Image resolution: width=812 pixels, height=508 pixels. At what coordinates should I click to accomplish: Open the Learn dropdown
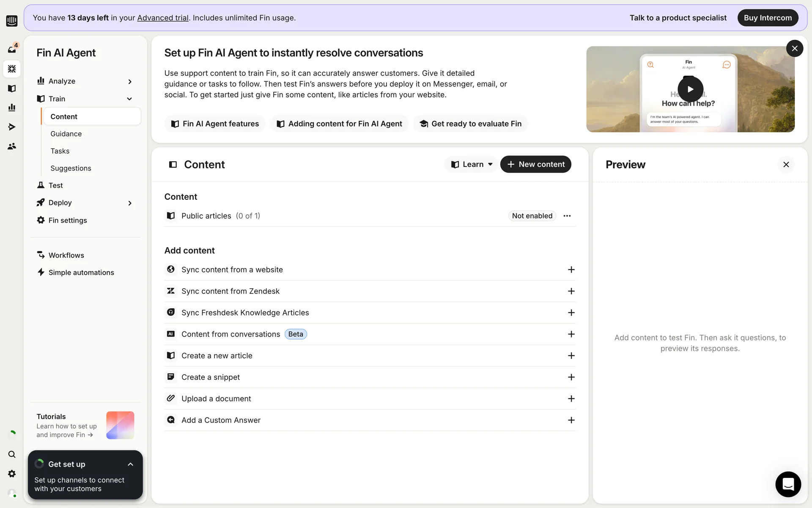(472, 164)
